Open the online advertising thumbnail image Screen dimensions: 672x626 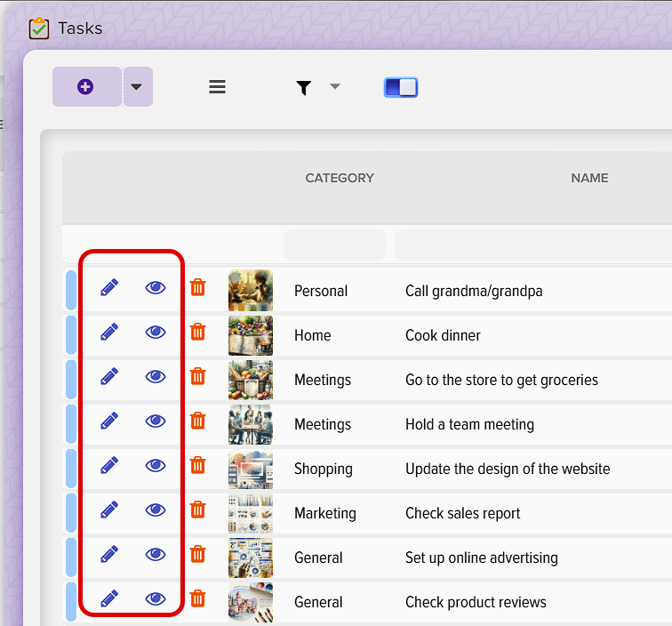click(251, 558)
